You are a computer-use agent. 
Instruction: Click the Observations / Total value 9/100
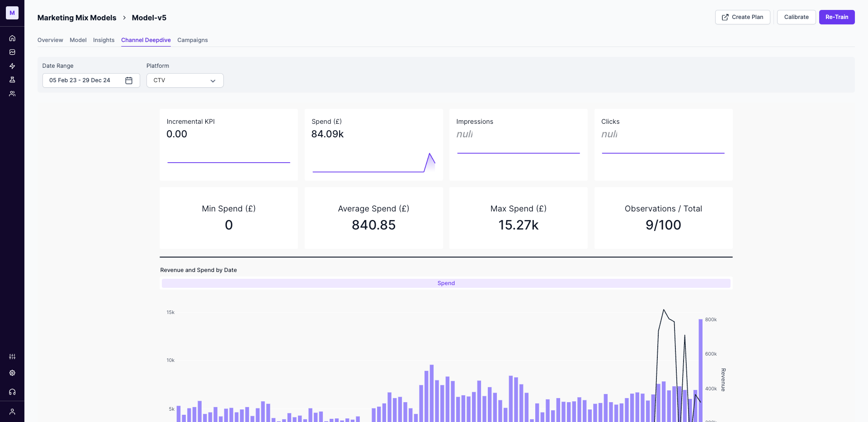tap(663, 225)
